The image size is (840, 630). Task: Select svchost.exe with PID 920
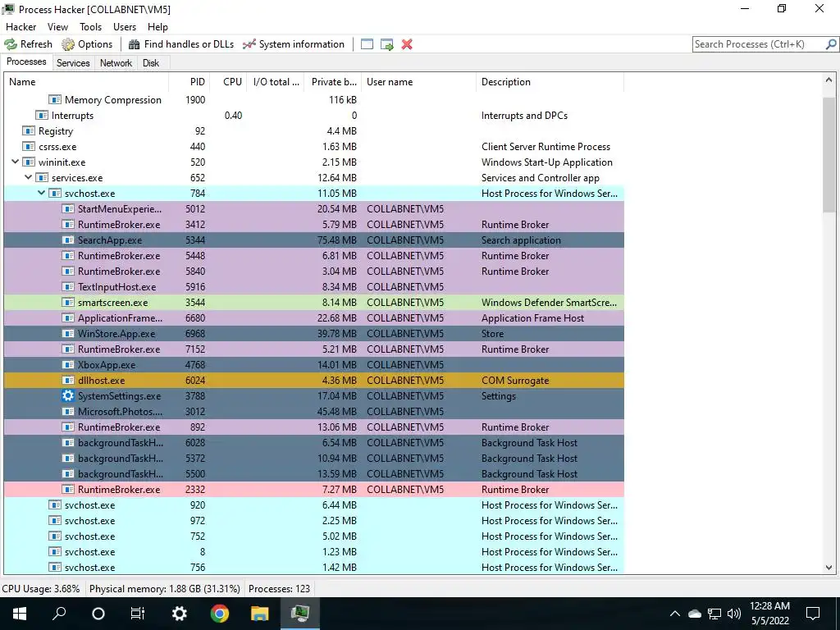[x=314, y=504]
